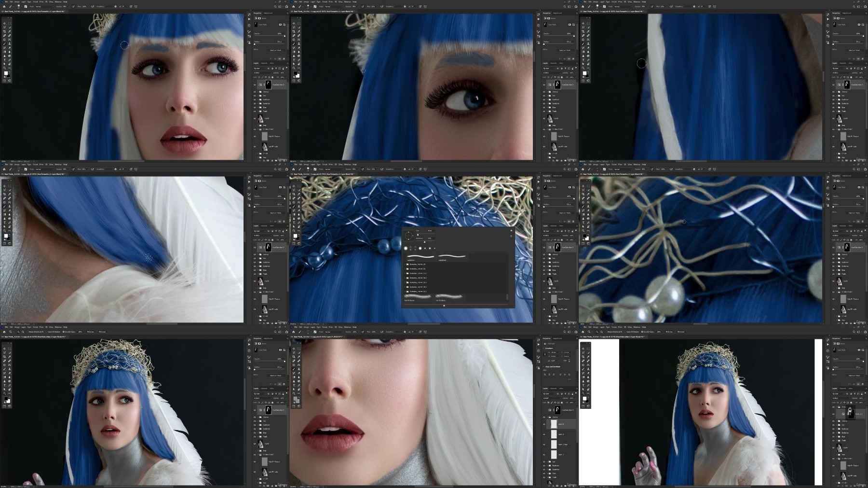Screen dimensions: 868x488
Task: Toggle the mask view eye icon in the white-strip hair close-up Properties
Action: point(858,58)
